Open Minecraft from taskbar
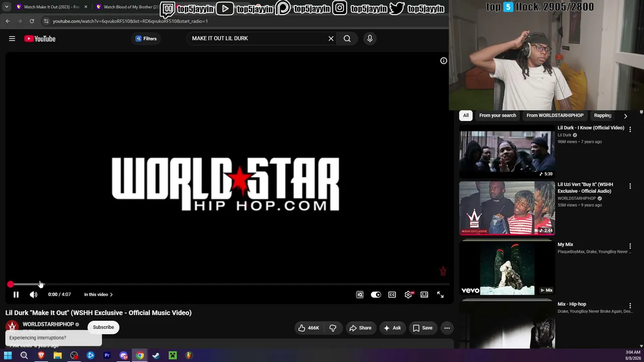Image resolution: width=644 pixels, height=362 pixels. click(173, 356)
